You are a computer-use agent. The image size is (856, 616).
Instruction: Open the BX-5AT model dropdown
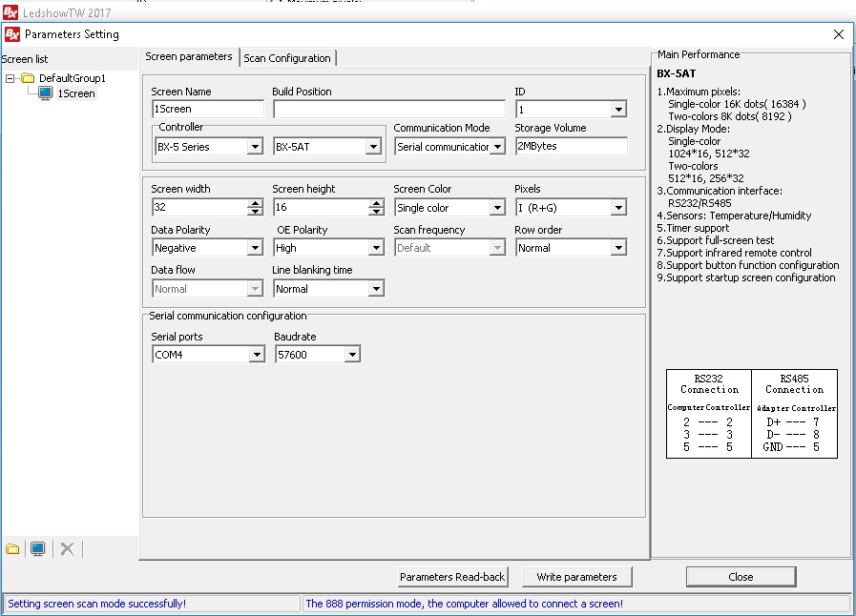373,147
